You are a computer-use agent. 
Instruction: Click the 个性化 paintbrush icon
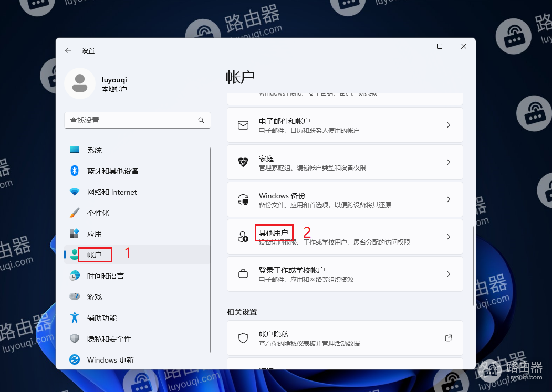click(75, 213)
